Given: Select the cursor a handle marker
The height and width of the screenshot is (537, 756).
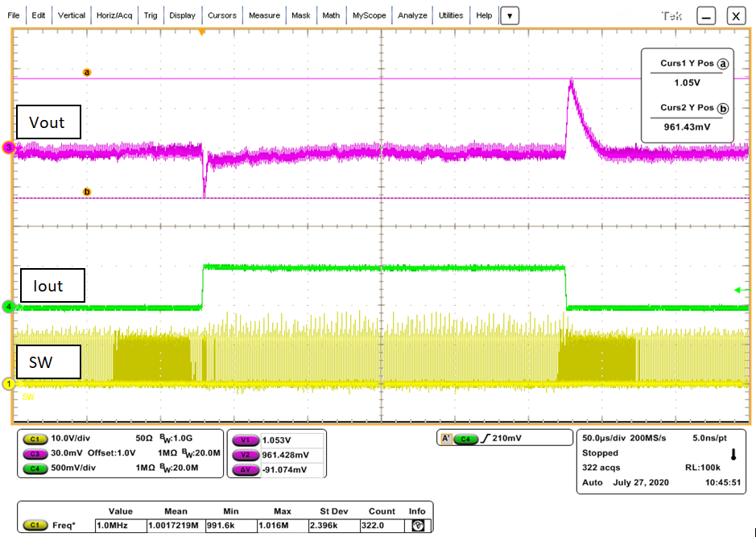Looking at the screenshot, I should coord(87,72).
